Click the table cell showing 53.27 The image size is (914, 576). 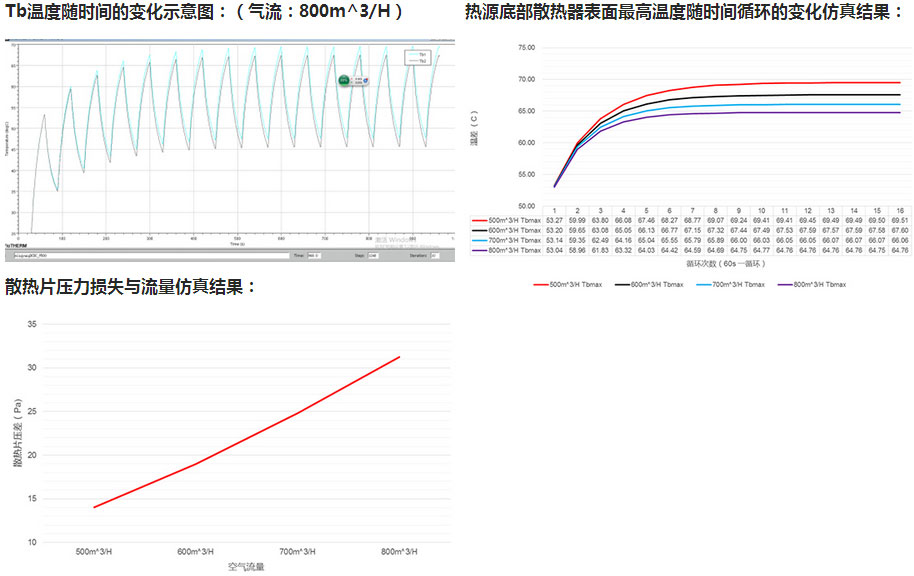554,220
